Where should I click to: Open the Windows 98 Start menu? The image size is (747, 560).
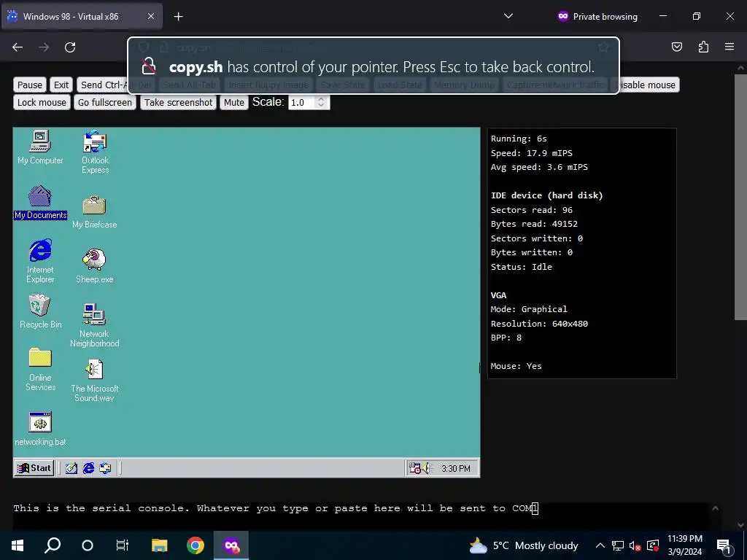pyautogui.click(x=34, y=468)
